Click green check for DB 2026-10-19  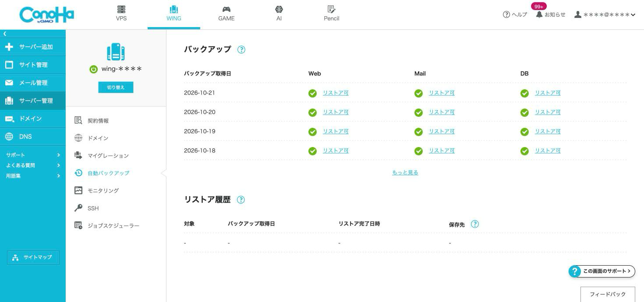tap(524, 132)
